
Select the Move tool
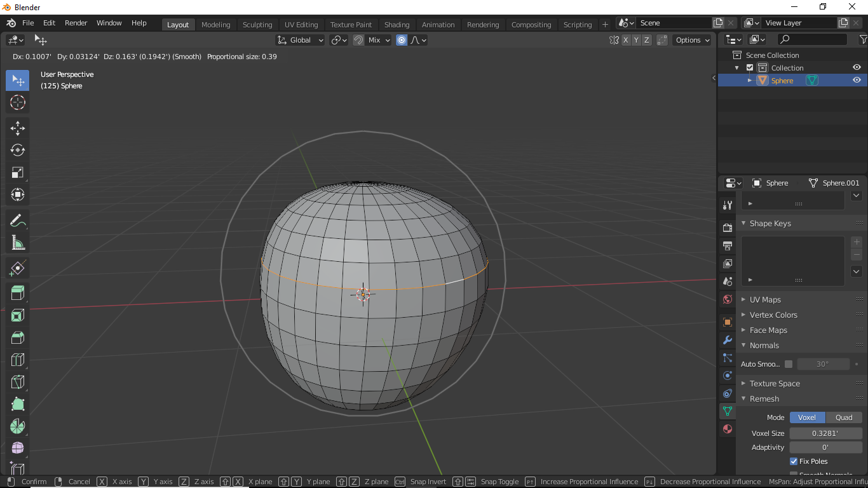coord(18,128)
